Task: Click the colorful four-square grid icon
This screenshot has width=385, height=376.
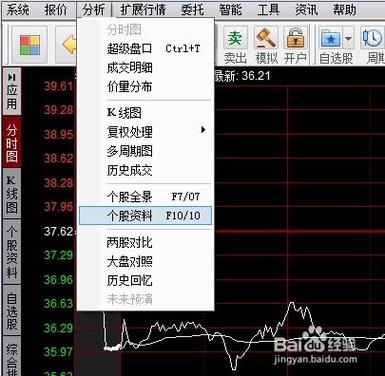Action: pos(30,45)
